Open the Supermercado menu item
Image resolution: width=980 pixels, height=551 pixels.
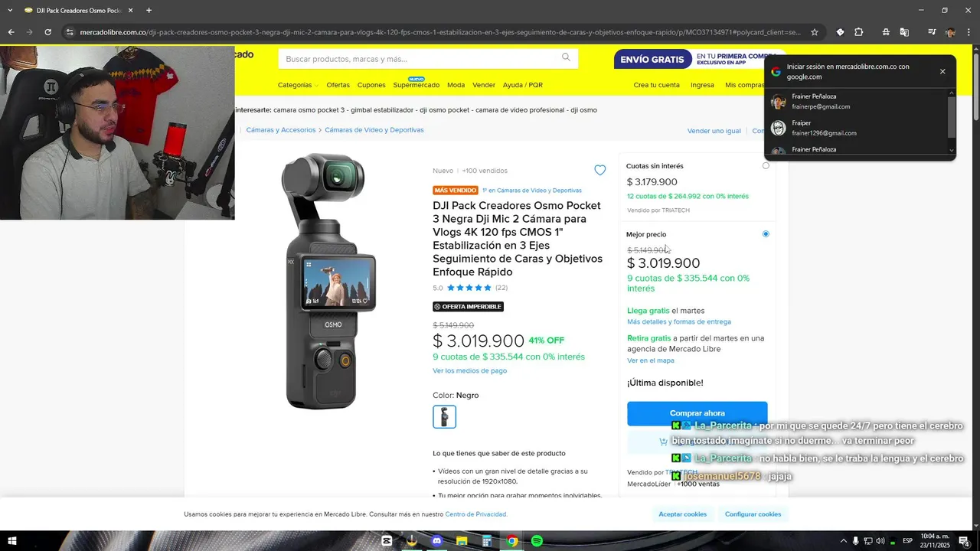(x=416, y=85)
